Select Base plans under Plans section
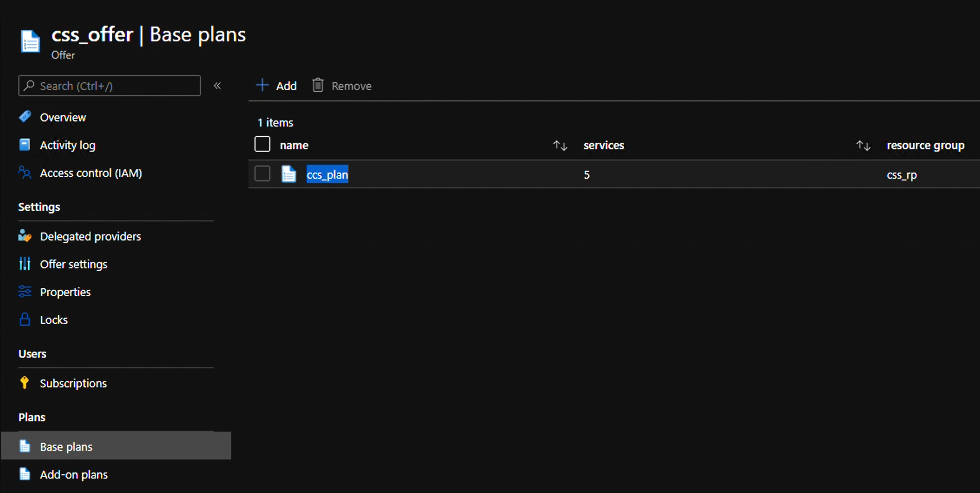 pos(66,447)
